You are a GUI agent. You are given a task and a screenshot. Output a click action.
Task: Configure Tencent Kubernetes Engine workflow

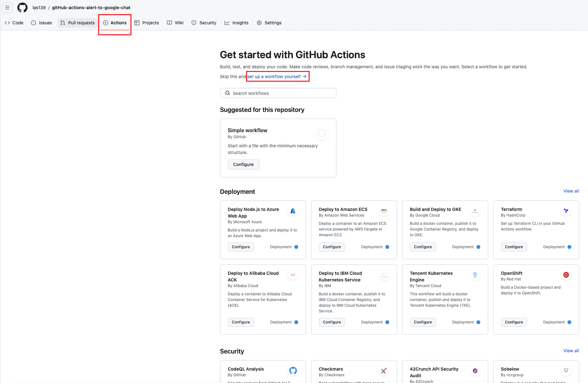pyautogui.click(x=423, y=322)
